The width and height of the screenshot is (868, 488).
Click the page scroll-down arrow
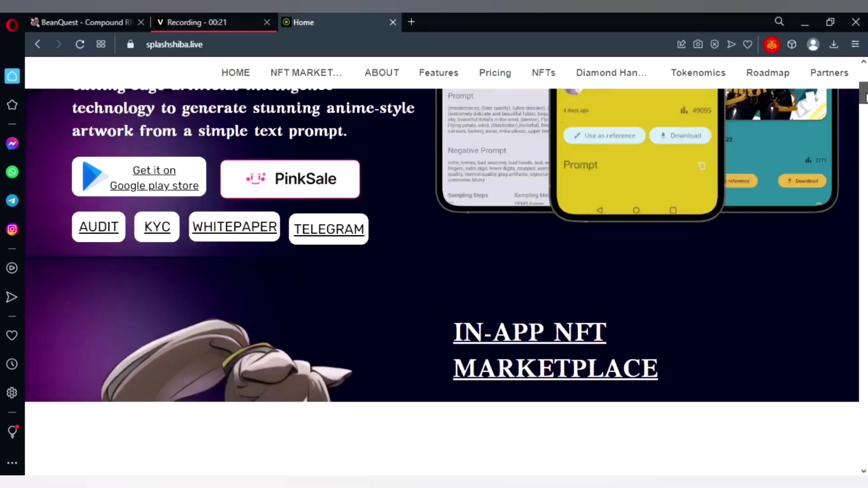(x=863, y=471)
